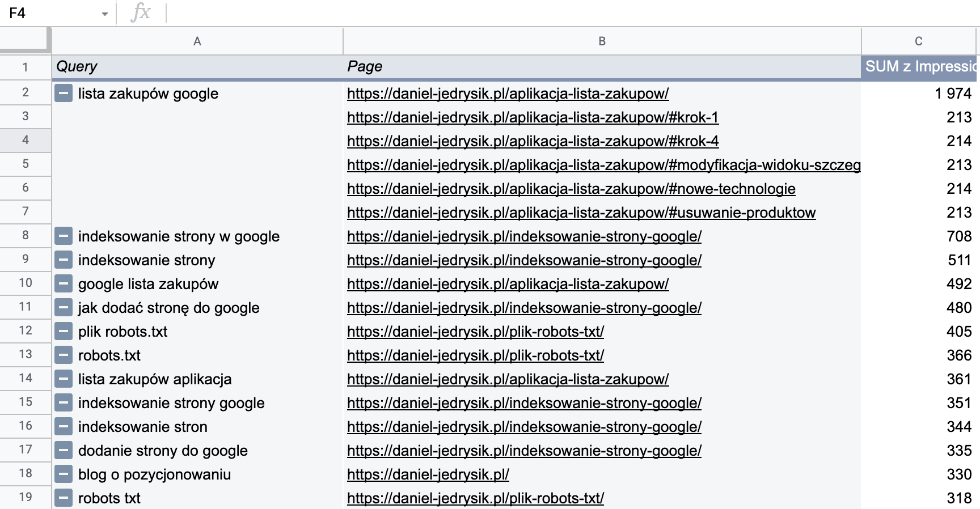Open the aplikacja-lista-zakupow link in row 14

(508, 379)
